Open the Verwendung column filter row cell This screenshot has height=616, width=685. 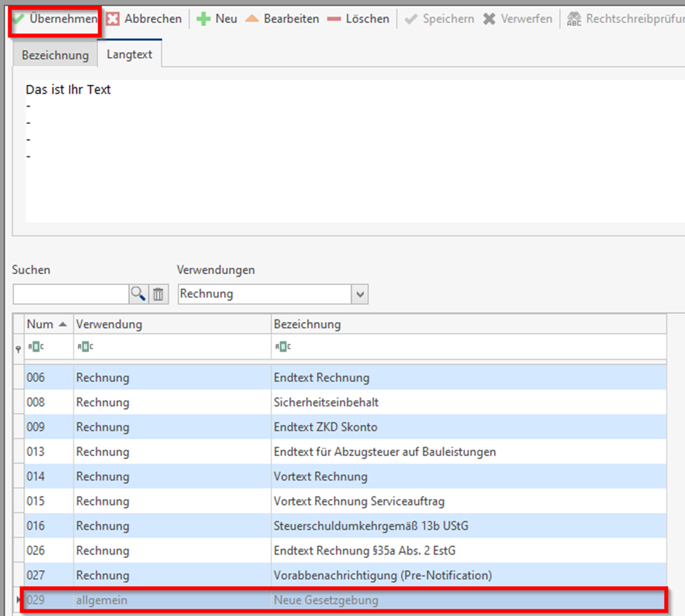172,347
